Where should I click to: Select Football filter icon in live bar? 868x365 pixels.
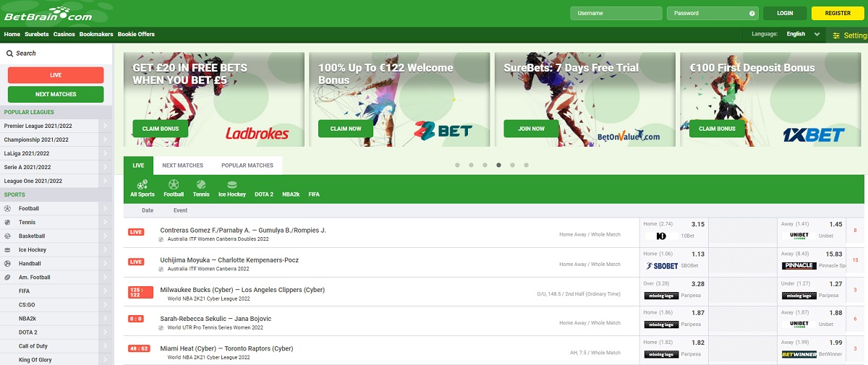tap(174, 184)
